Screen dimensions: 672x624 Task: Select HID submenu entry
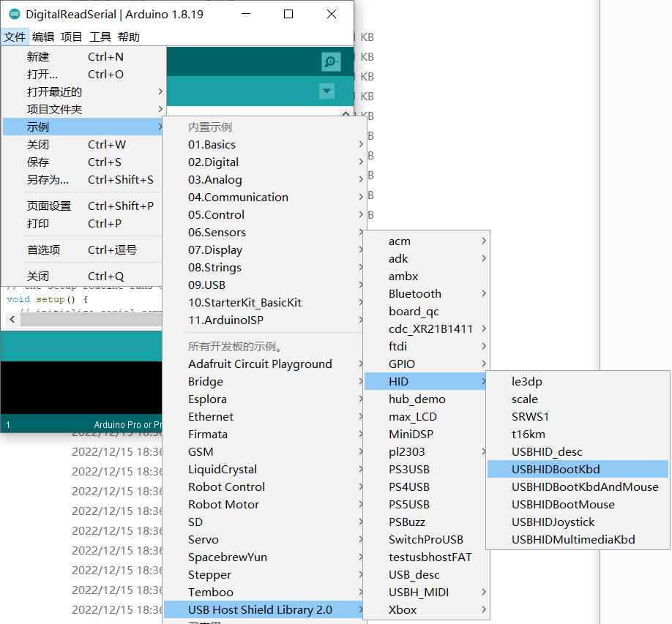click(427, 382)
